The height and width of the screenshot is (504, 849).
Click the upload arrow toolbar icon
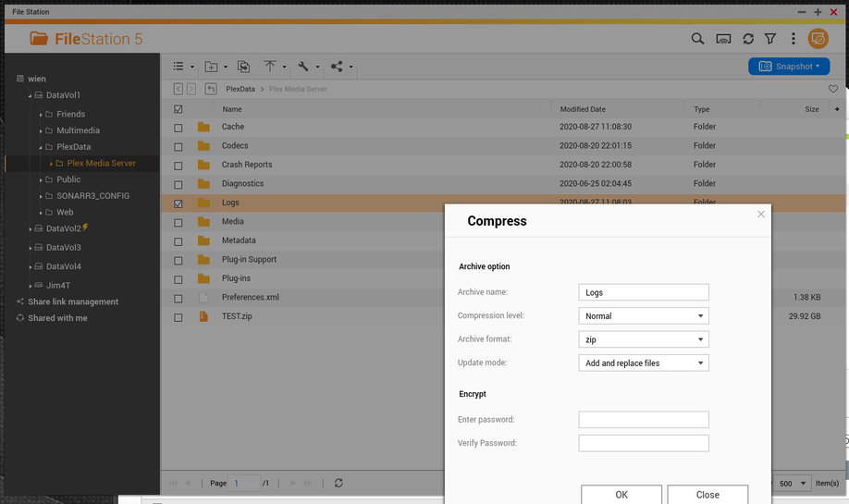click(x=270, y=67)
